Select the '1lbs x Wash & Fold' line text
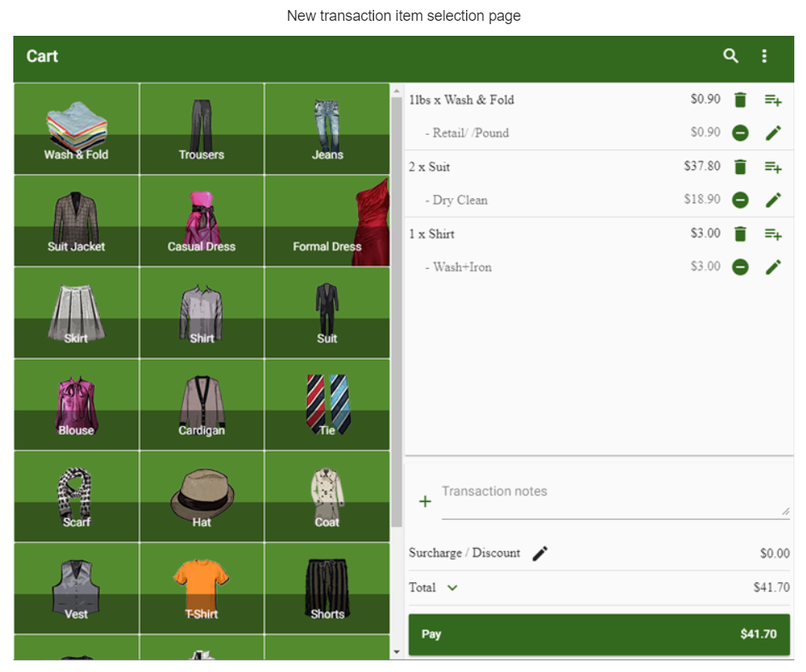The height and width of the screenshot is (672, 806). coord(461,100)
